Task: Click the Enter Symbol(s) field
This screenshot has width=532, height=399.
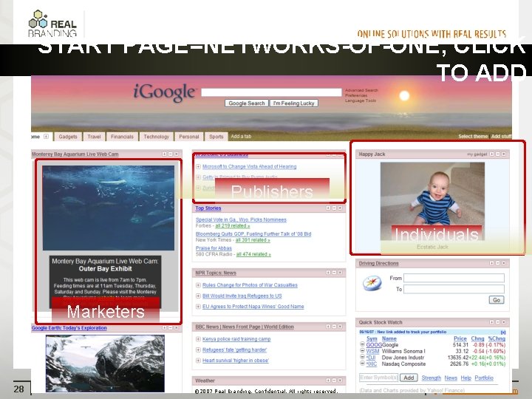Action: tap(378, 378)
